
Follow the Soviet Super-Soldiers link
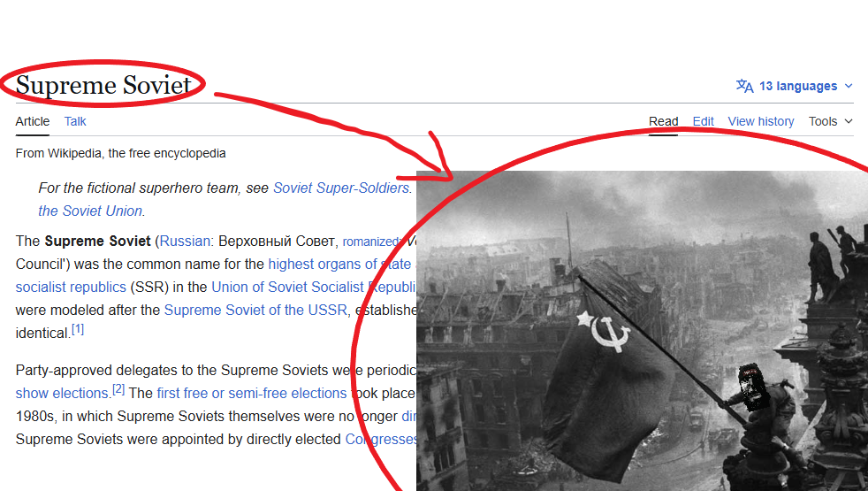(341, 188)
